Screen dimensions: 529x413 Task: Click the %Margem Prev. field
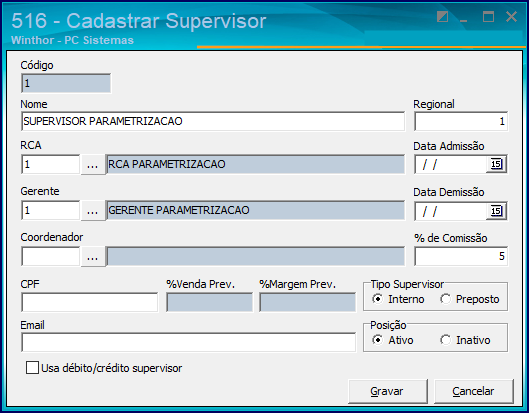(308, 303)
